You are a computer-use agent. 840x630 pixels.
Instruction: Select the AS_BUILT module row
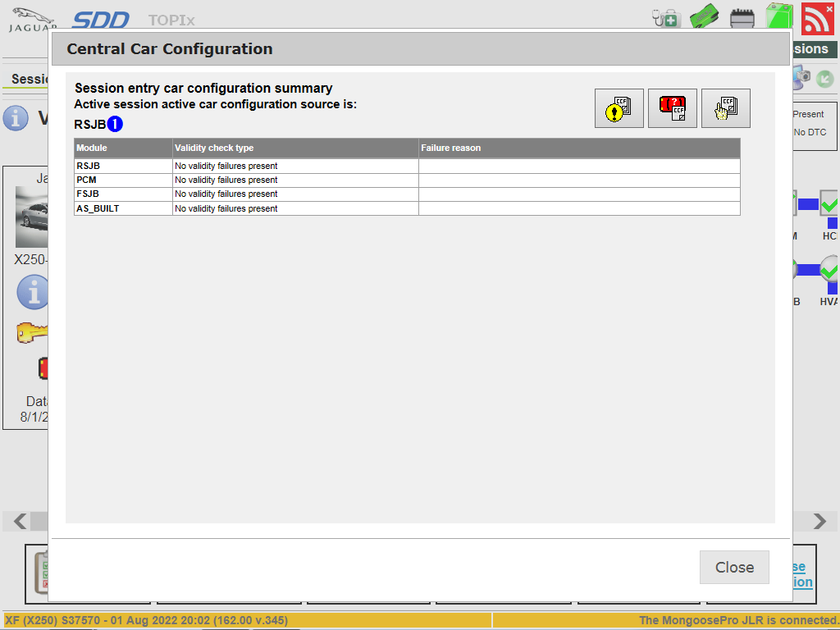click(123, 208)
